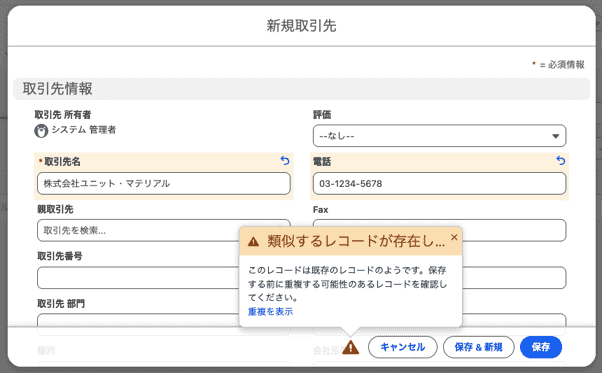Click the 重複を表示 link

(x=270, y=312)
